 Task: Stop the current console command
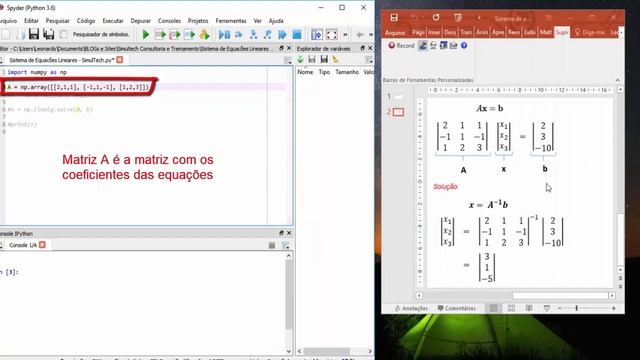[272, 245]
